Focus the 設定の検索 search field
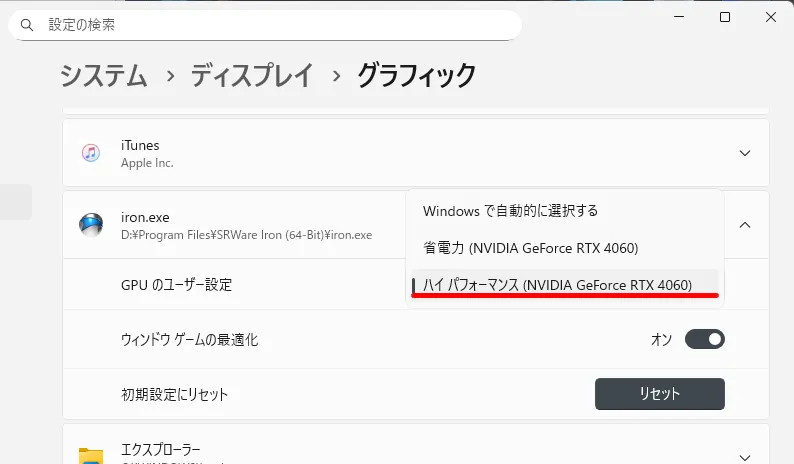The height and width of the screenshot is (464, 794). (270, 24)
